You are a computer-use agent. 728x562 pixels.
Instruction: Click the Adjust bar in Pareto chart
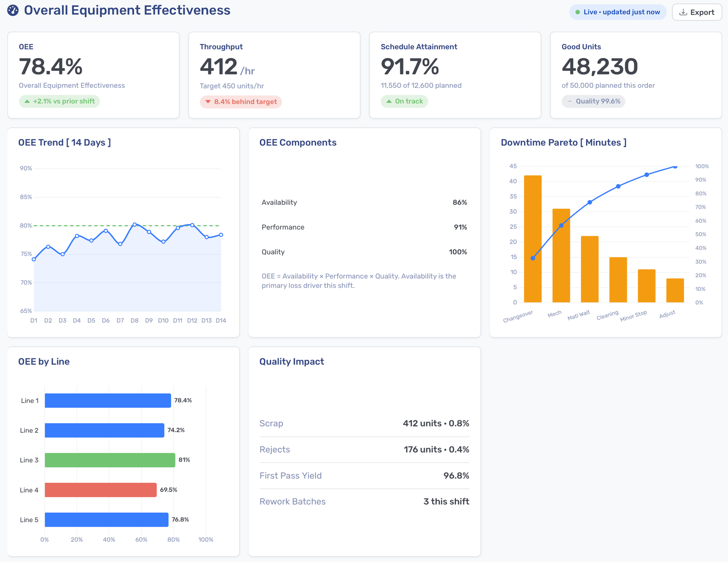[675, 291]
